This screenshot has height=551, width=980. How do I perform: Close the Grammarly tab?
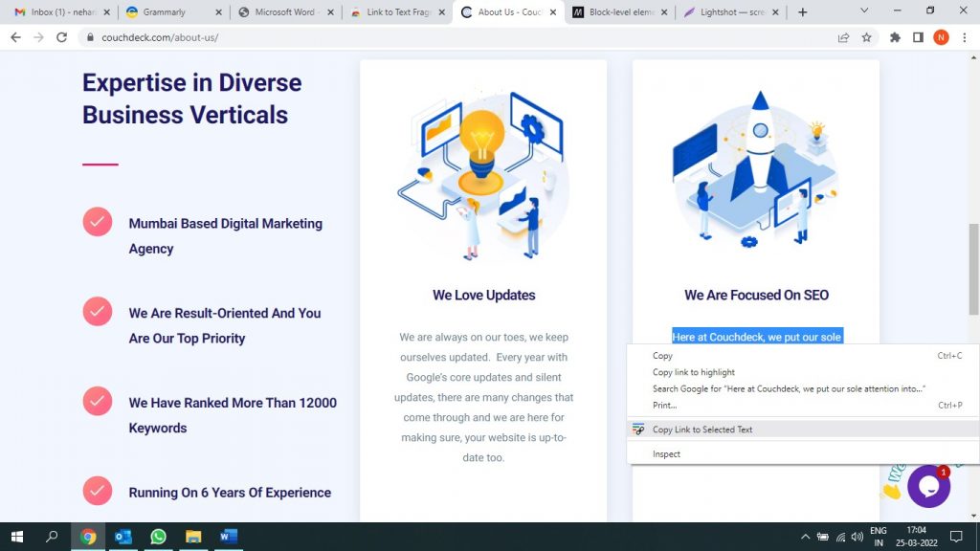[219, 11]
